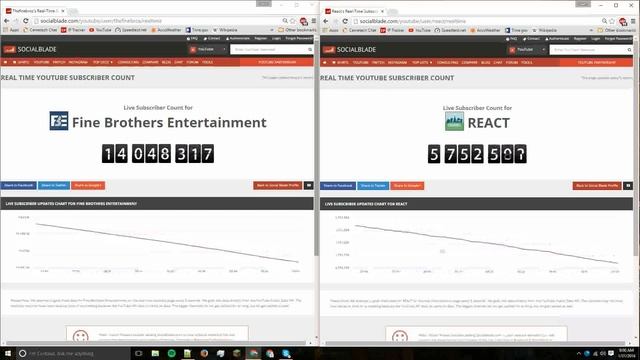Click red extension icon in left window toolbar
Image resolution: width=640 pixels, height=360 pixels.
point(303,21)
